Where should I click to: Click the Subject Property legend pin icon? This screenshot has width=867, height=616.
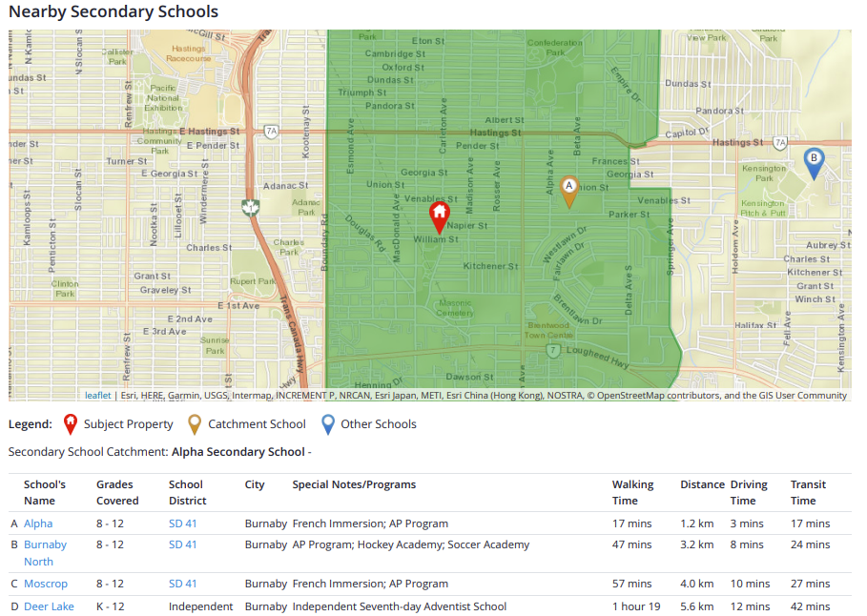pyautogui.click(x=70, y=424)
